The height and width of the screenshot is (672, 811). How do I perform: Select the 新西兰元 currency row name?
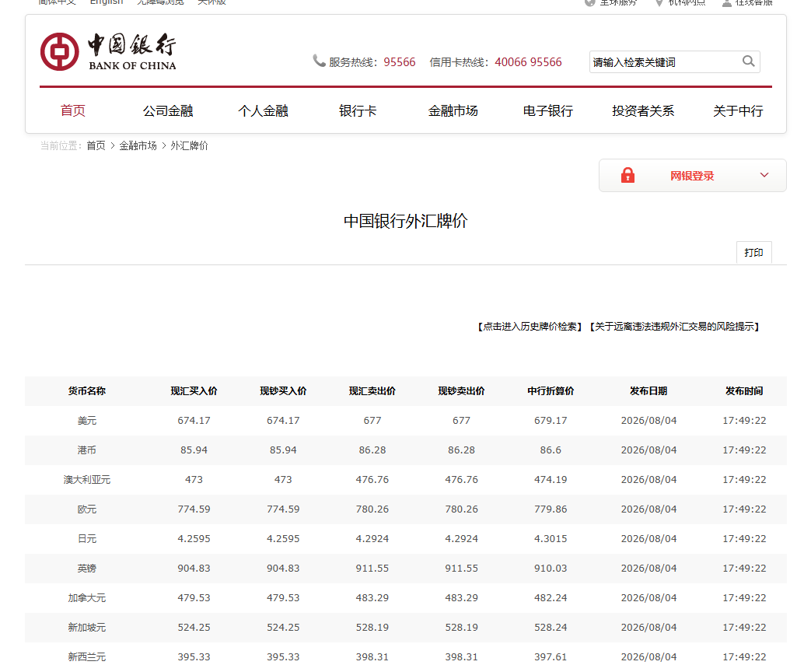coord(87,656)
